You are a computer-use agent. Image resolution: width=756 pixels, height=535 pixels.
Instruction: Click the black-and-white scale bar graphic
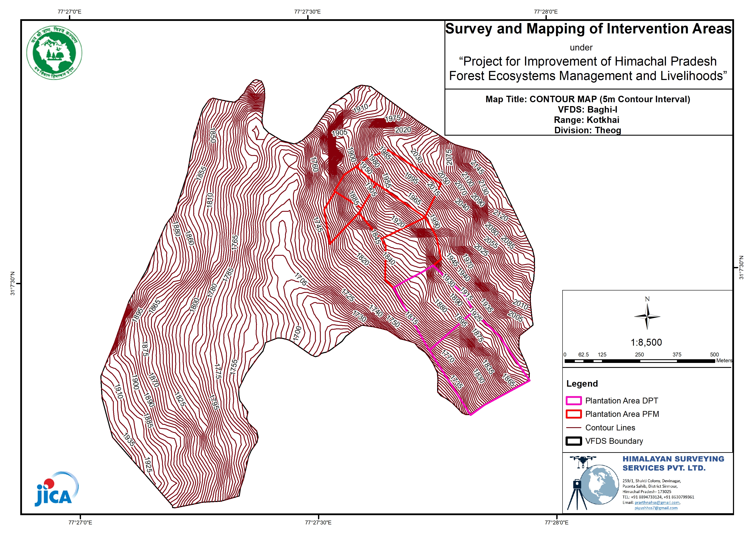[x=640, y=361]
